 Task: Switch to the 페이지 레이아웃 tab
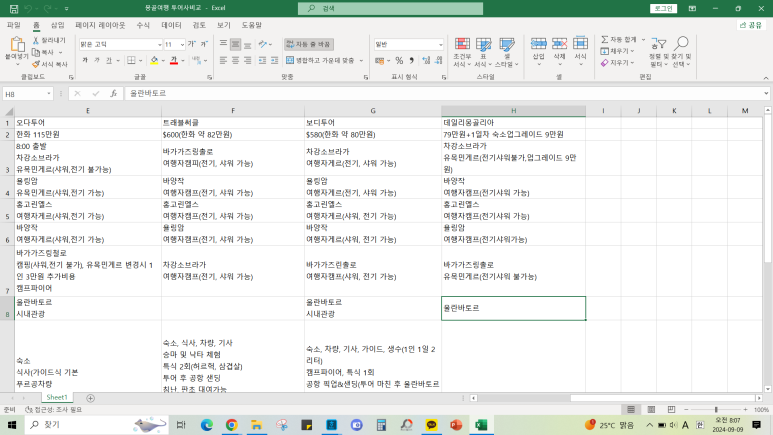(100, 25)
